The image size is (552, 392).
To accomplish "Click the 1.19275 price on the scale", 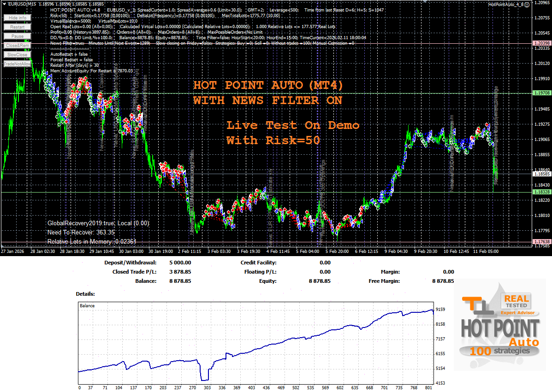I will (x=542, y=124).
